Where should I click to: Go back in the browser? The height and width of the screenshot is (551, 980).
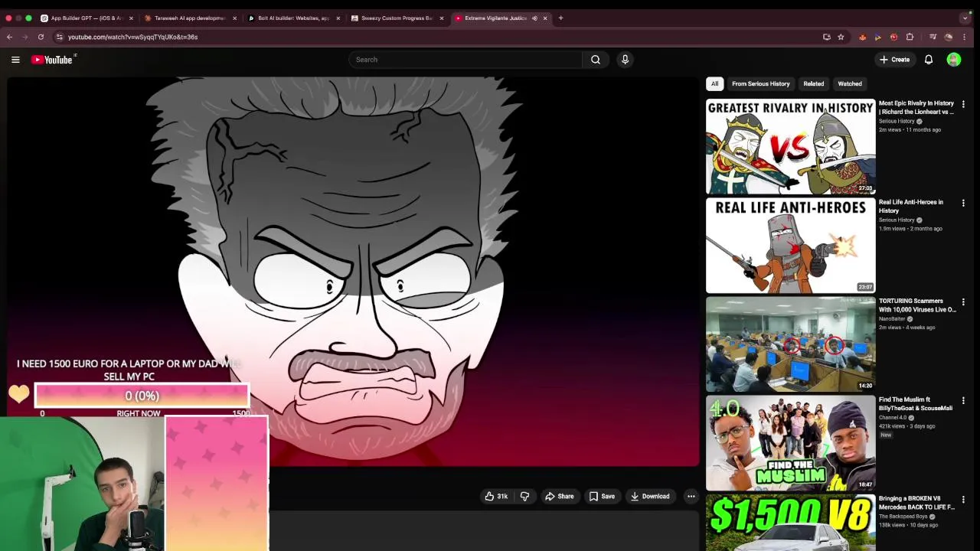9,37
